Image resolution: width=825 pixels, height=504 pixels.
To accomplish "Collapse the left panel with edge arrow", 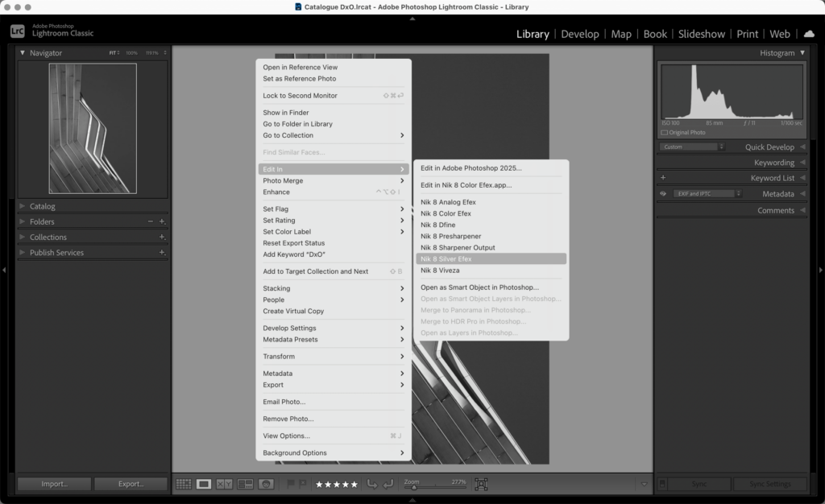I will point(4,270).
